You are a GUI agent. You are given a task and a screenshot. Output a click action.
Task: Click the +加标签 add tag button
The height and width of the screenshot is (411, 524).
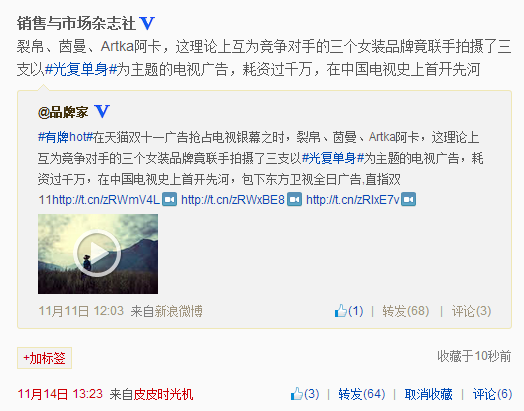point(44,358)
